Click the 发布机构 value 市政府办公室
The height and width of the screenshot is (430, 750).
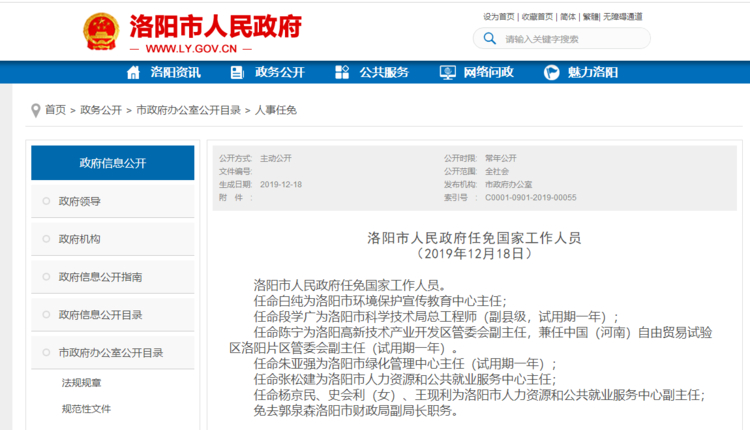coord(508,185)
